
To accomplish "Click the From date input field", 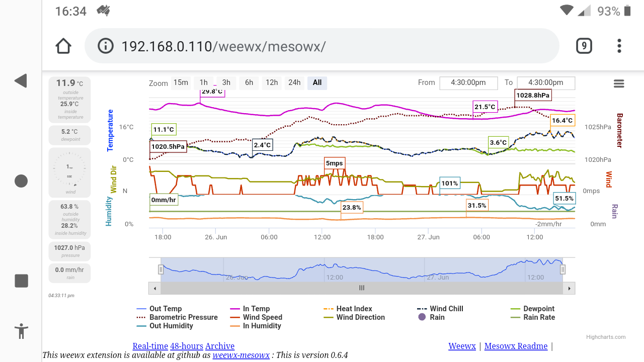I will (468, 83).
